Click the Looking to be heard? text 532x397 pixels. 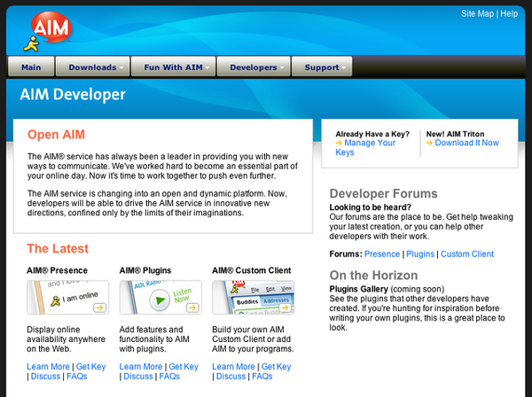(370, 207)
